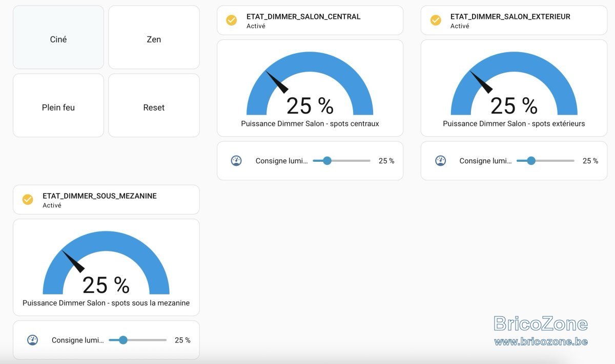Open the spots centraux power gauge
This screenshot has height=364, width=615.
(310, 88)
